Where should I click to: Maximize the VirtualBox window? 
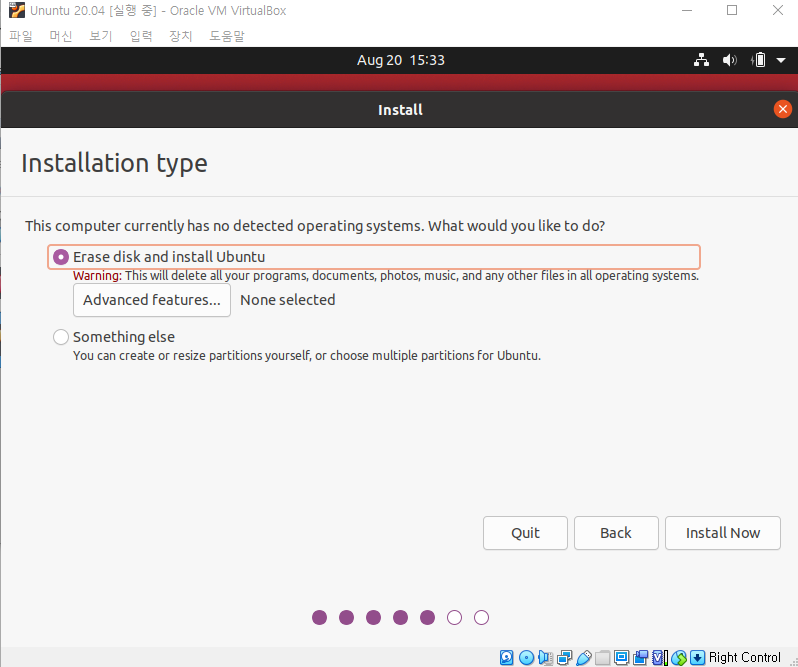(732, 10)
